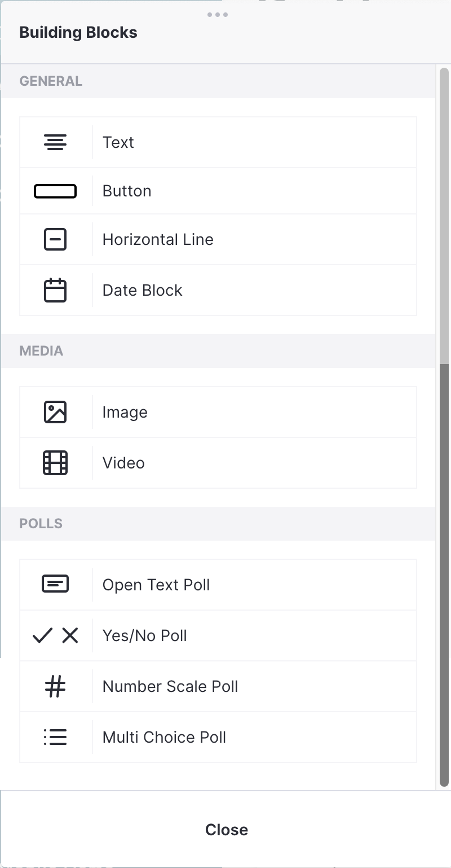The height and width of the screenshot is (868, 451).
Task: Select the Text block alignment icon
Action: (55, 142)
